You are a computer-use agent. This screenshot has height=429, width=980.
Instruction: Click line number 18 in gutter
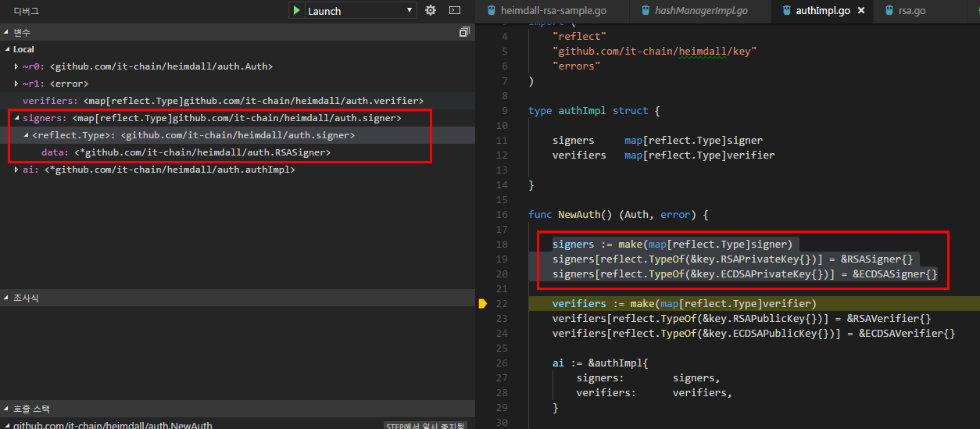point(501,245)
